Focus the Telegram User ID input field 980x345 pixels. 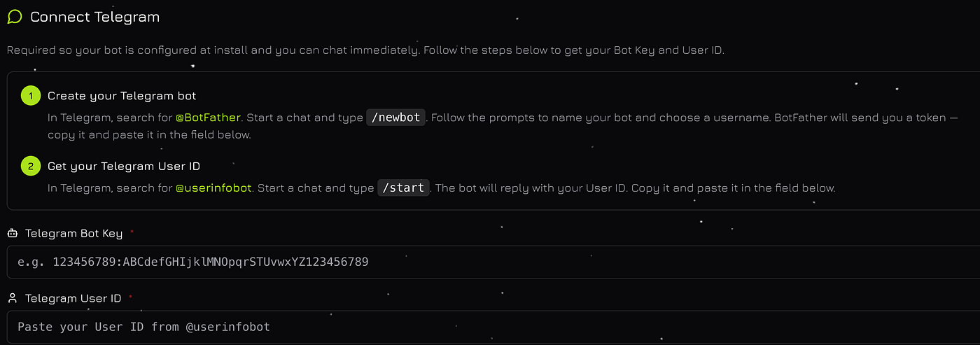(493, 327)
